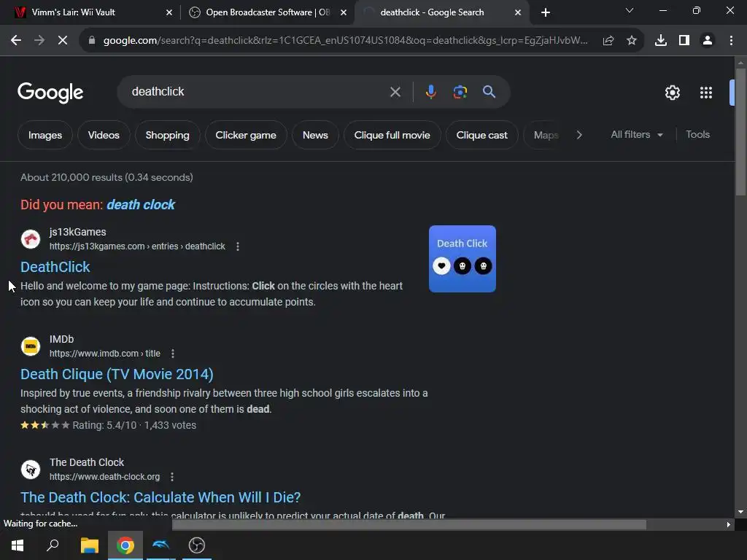Go to Google homepage logo
This screenshot has height=560, width=747.
[50, 93]
